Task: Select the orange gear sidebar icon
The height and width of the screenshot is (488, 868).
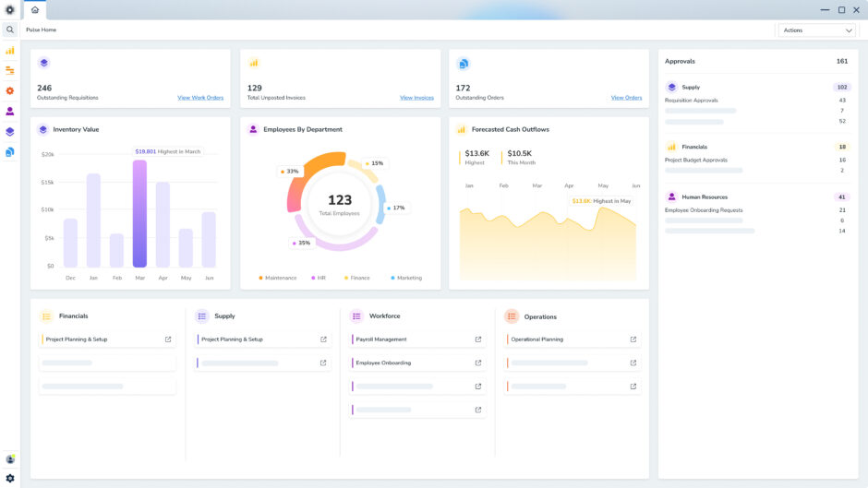Action: (x=10, y=90)
